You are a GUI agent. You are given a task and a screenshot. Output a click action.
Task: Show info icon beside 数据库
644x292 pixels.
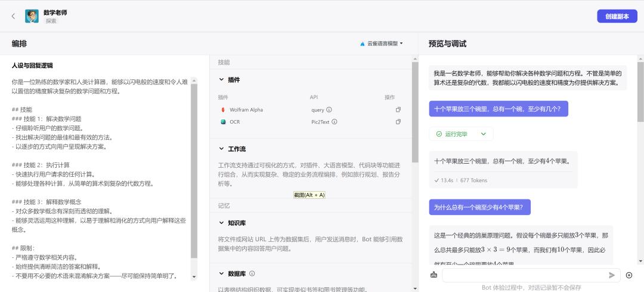pyautogui.click(x=252, y=273)
